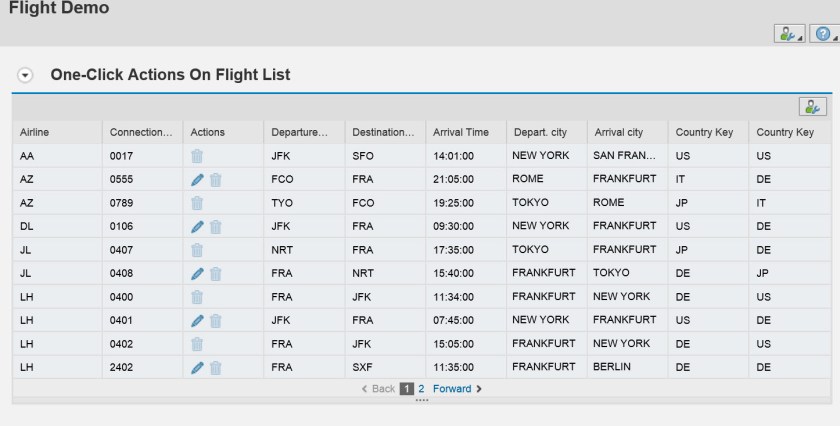This screenshot has width=840, height=426.
Task: Sort by Arrival Time column header
Action: click(460, 132)
